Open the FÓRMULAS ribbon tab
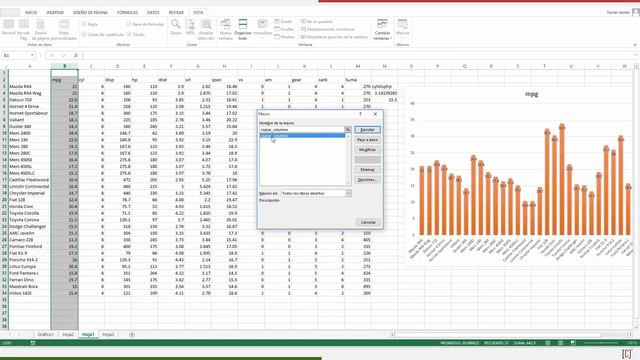640x360 pixels. click(x=127, y=13)
